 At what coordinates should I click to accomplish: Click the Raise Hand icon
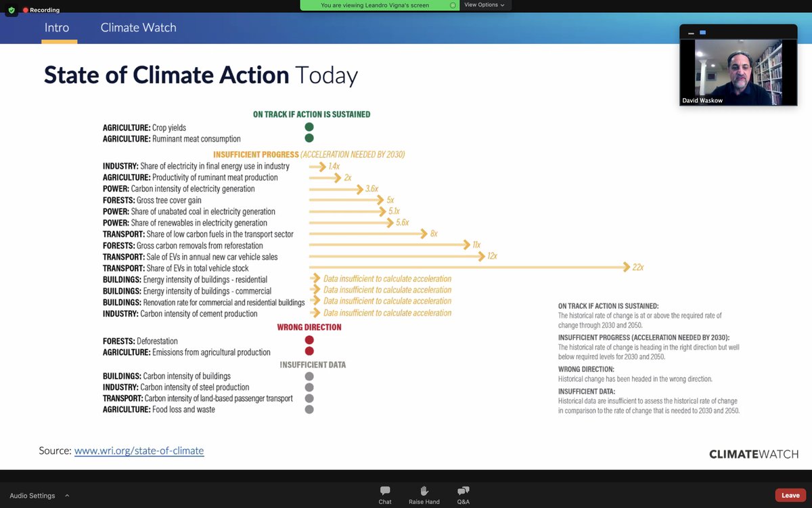click(x=424, y=490)
